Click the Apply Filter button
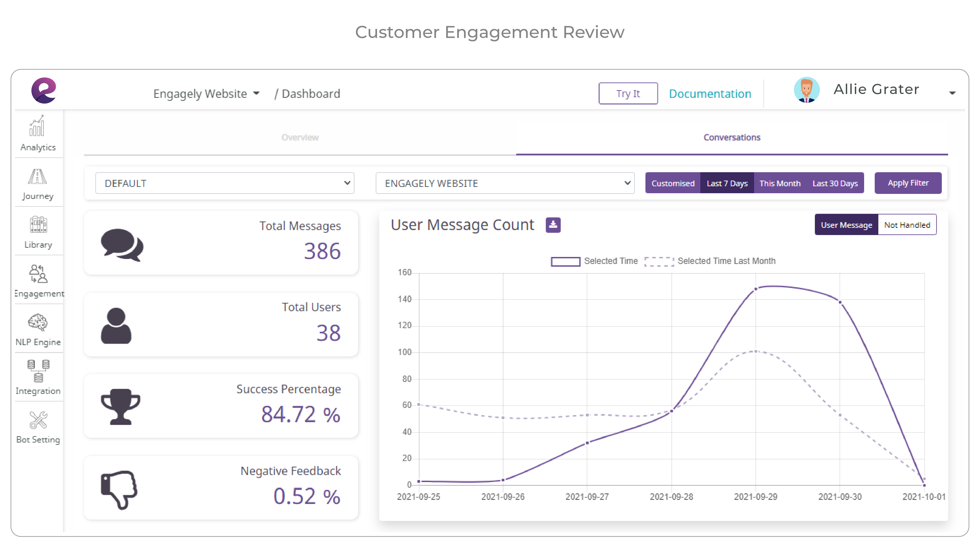Image resolution: width=980 pixels, height=546 pixels. point(908,183)
